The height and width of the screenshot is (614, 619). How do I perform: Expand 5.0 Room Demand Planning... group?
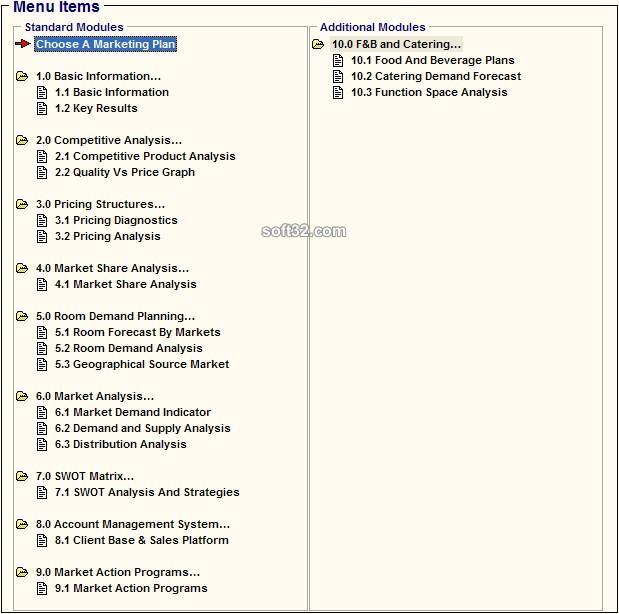coord(115,316)
